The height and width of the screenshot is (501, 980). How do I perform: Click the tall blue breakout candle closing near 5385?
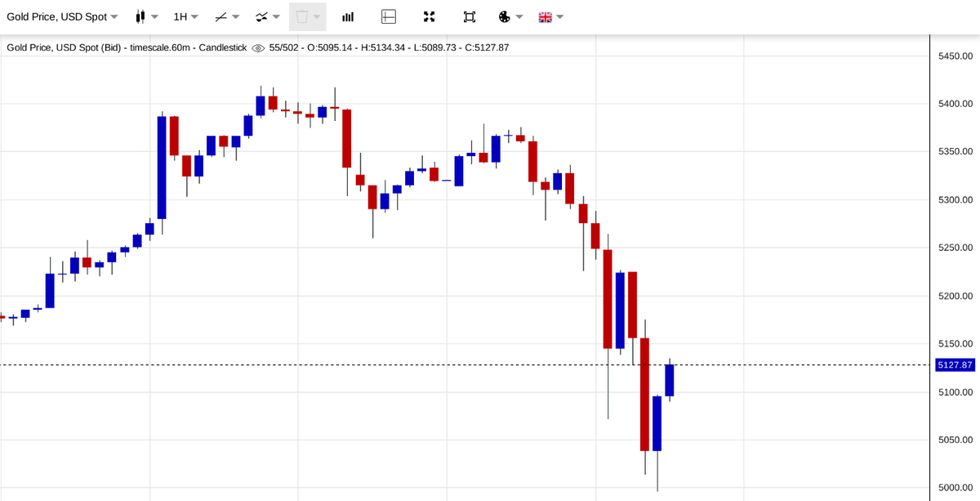click(162, 168)
